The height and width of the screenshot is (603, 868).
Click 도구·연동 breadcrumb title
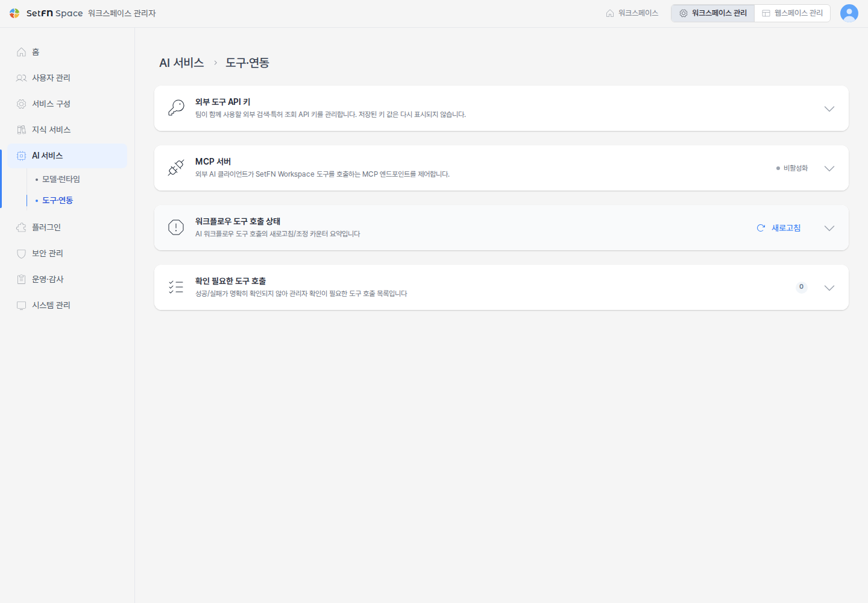pyautogui.click(x=247, y=63)
